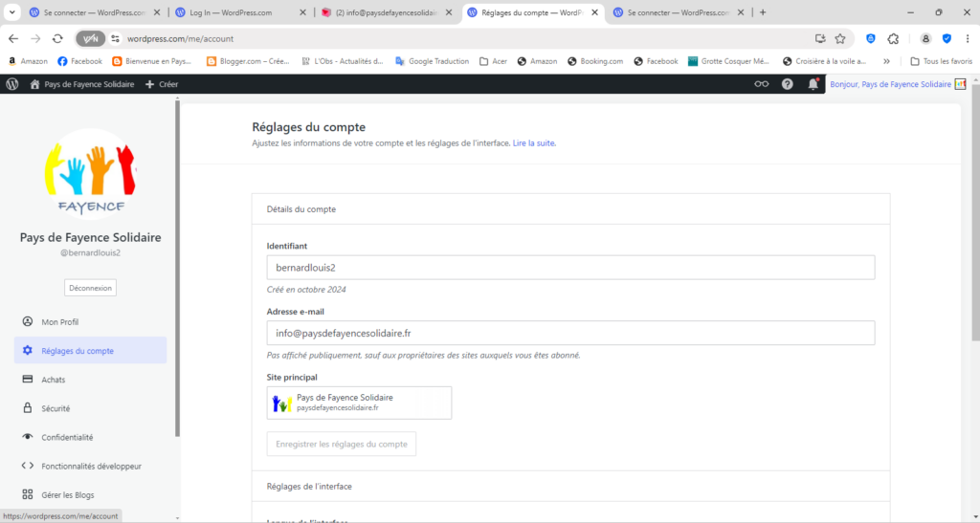
Task: Click the Déconnexion button
Action: (x=91, y=288)
